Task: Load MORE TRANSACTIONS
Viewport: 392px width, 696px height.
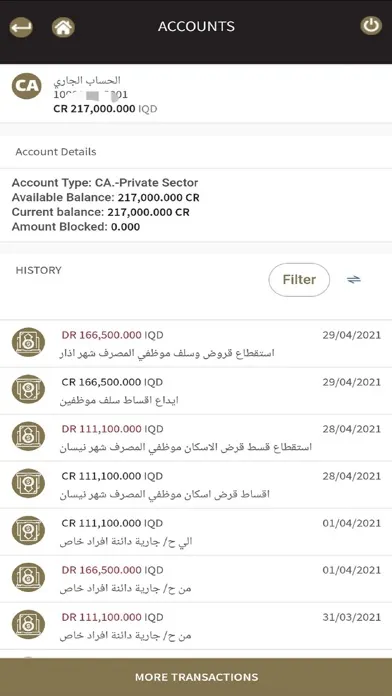Action: click(196, 677)
